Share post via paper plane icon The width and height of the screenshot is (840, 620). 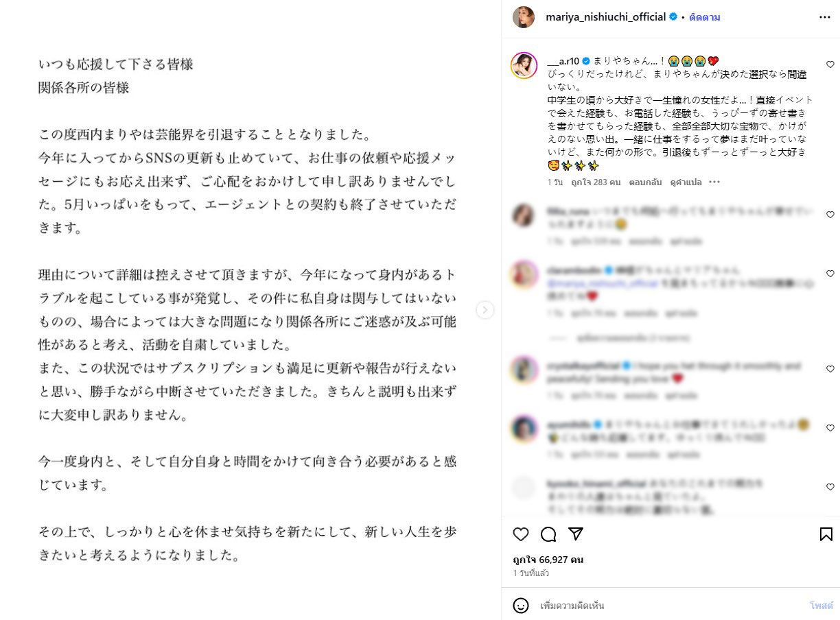[x=576, y=534]
